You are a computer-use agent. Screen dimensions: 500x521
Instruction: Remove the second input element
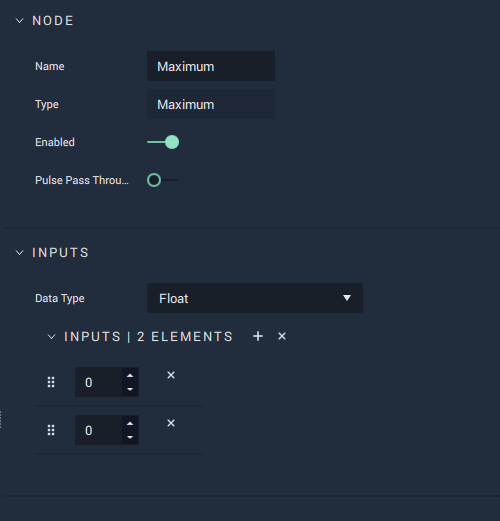coord(171,423)
